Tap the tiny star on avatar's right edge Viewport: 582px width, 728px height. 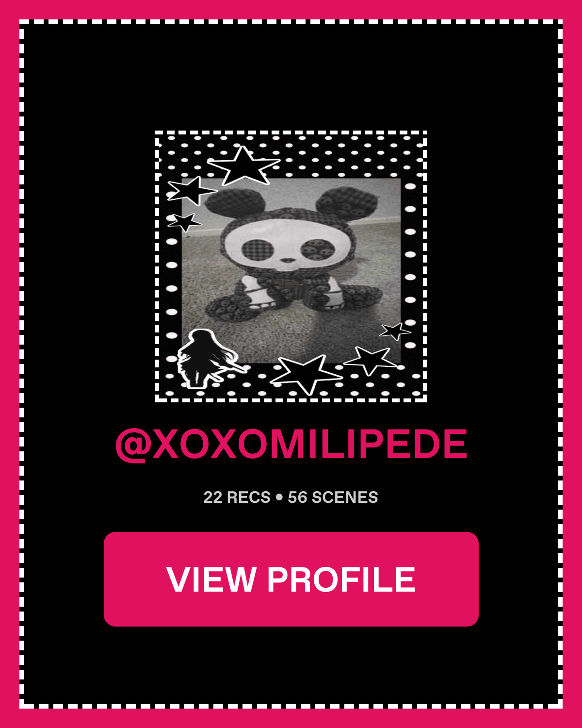tap(395, 331)
